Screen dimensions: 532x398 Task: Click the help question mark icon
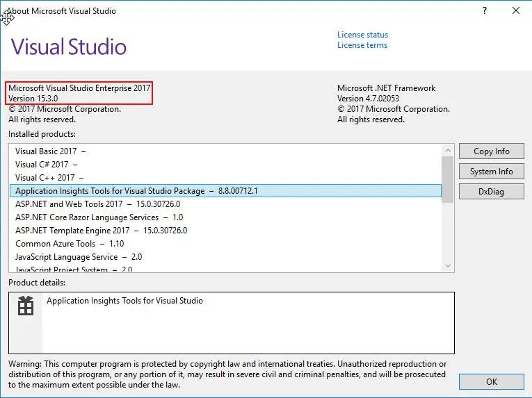(485, 11)
